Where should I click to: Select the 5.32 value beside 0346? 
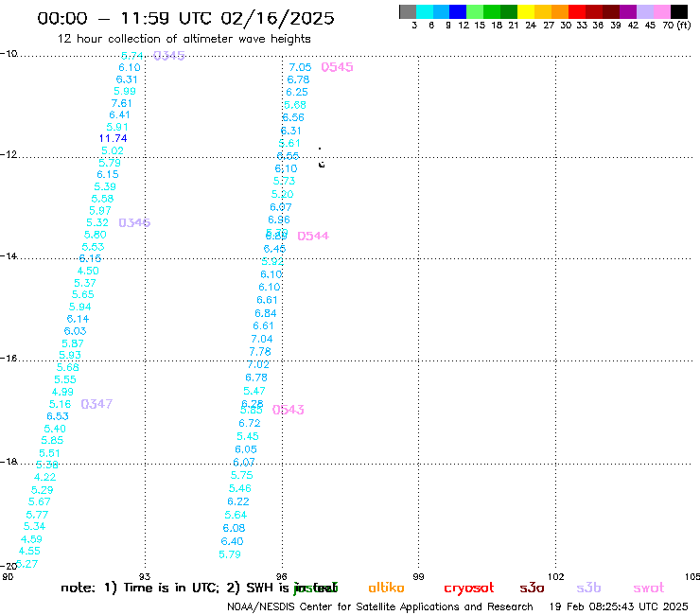tap(96, 222)
